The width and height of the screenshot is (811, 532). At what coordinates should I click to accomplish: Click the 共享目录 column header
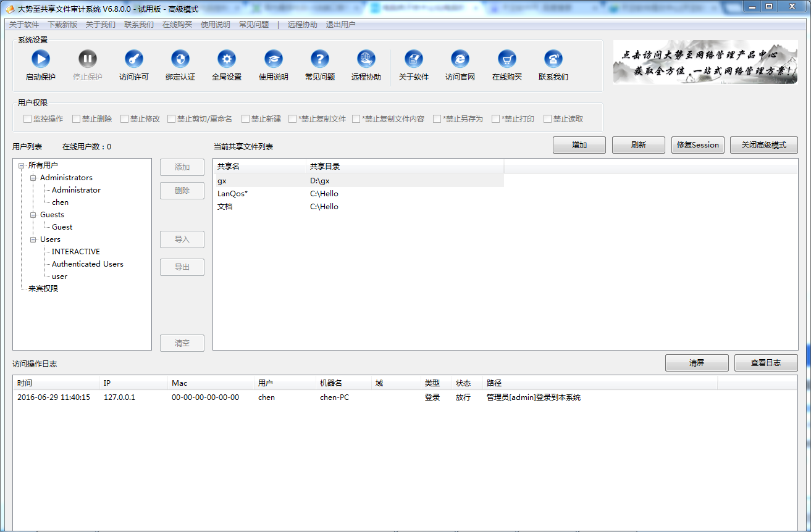click(405, 167)
